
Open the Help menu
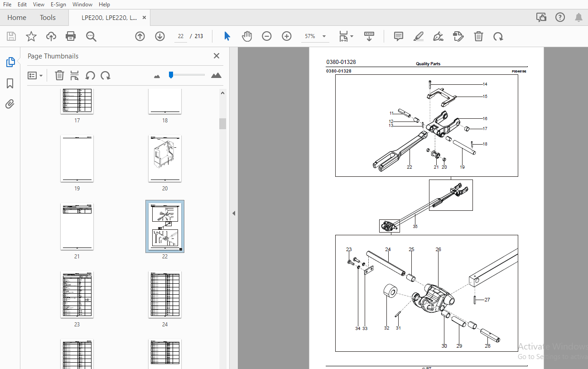[x=104, y=4]
